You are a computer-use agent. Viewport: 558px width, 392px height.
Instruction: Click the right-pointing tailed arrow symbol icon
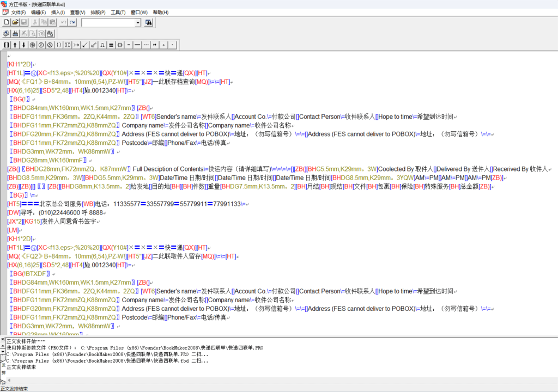click(76, 45)
